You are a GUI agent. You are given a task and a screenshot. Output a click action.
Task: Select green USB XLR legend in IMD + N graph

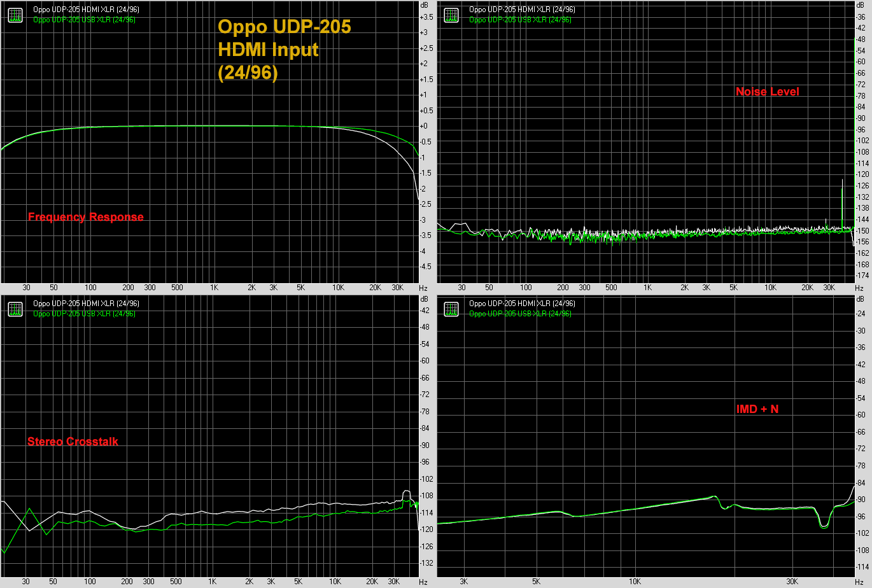(520, 314)
